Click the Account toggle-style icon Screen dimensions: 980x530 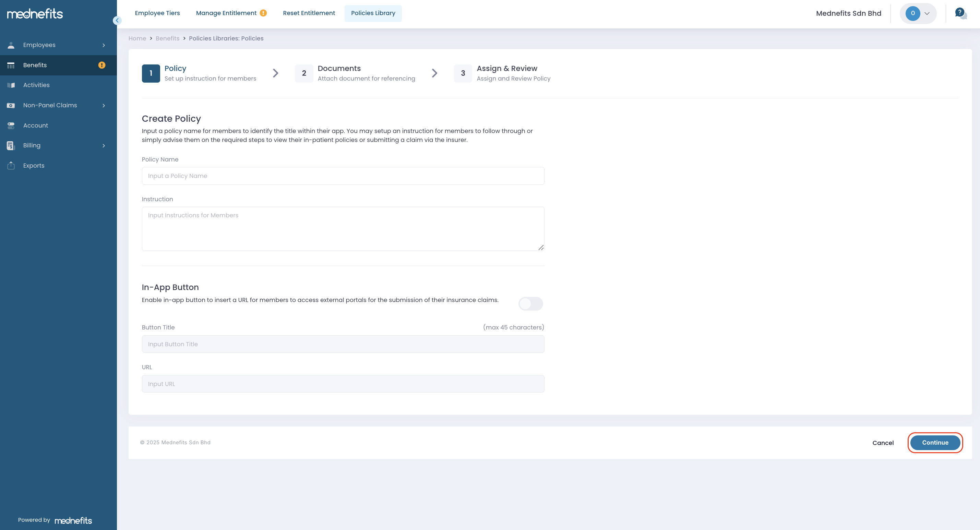coord(11,125)
